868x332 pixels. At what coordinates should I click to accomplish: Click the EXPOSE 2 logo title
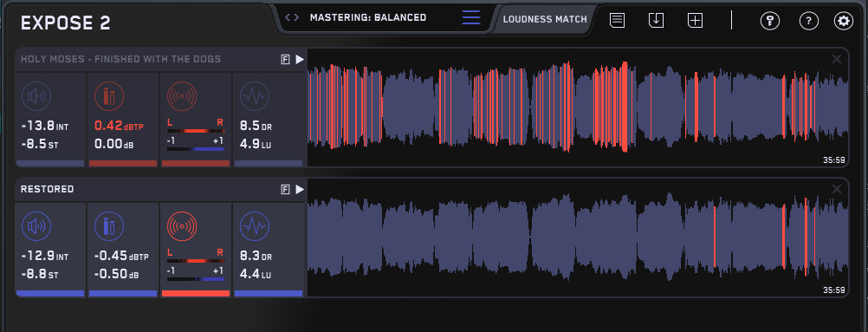[x=65, y=23]
